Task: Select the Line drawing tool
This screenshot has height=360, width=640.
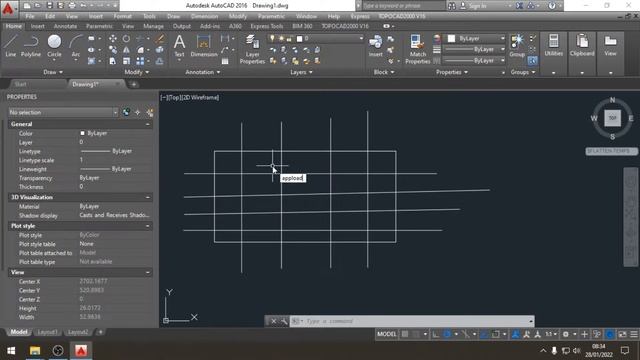Action: (11, 45)
